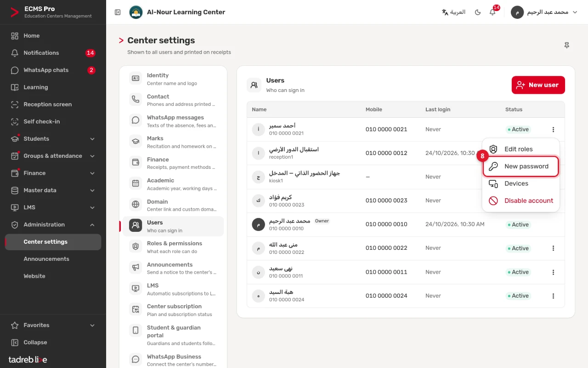Open actions menu for هبة السيد

[553, 296]
